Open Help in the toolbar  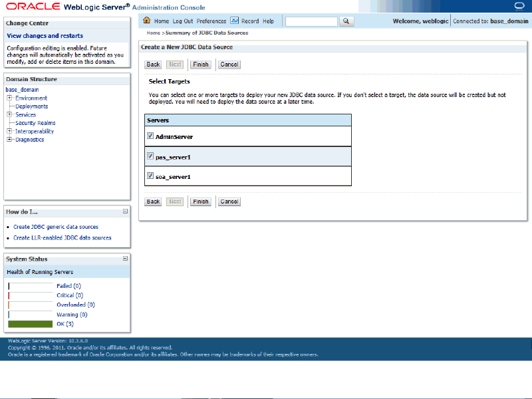(268, 21)
